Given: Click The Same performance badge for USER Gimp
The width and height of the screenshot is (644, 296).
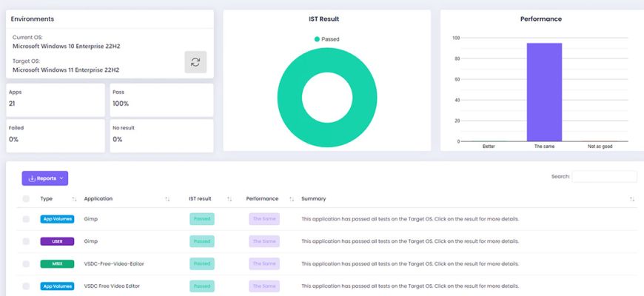Looking at the screenshot, I should pos(264,241).
